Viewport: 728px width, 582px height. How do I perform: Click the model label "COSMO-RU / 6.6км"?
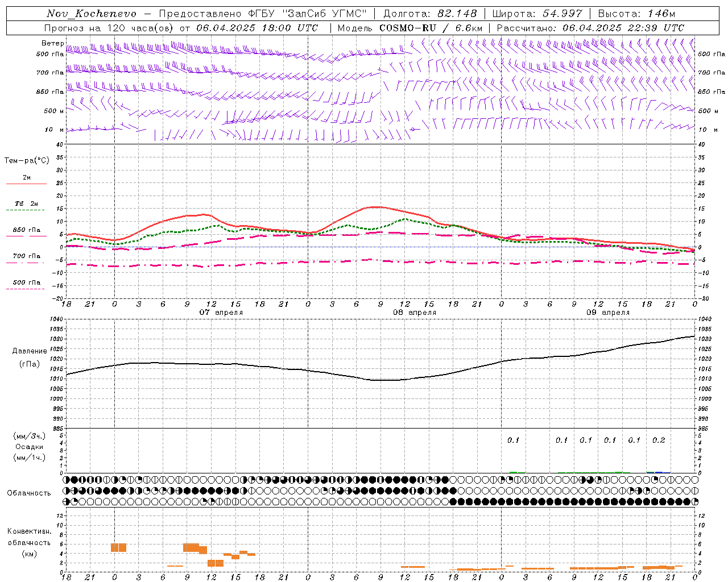coord(431,27)
